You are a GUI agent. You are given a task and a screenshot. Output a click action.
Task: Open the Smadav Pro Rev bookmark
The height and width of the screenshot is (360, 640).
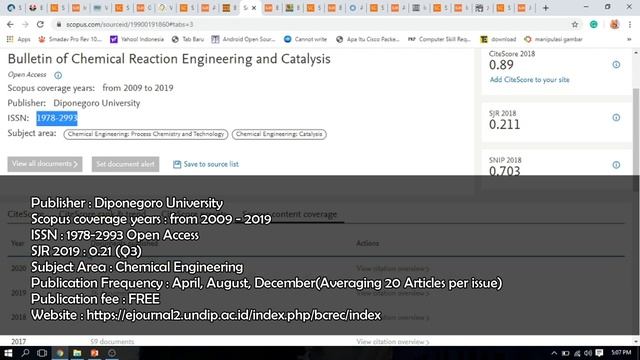coord(70,39)
